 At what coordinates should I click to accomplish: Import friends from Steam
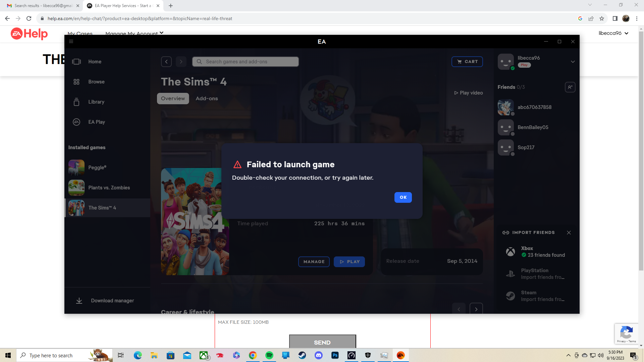pyautogui.click(x=536, y=296)
